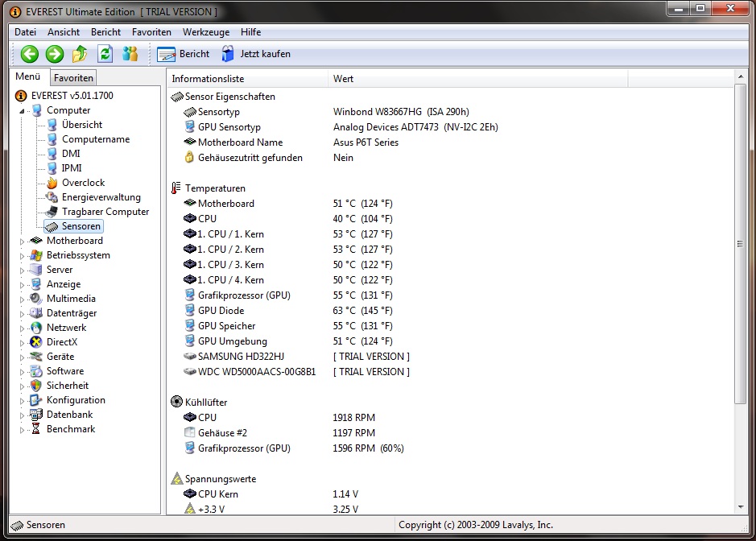Image resolution: width=756 pixels, height=541 pixels.
Task: Select the Sensortyp row
Action: (326, 112)
